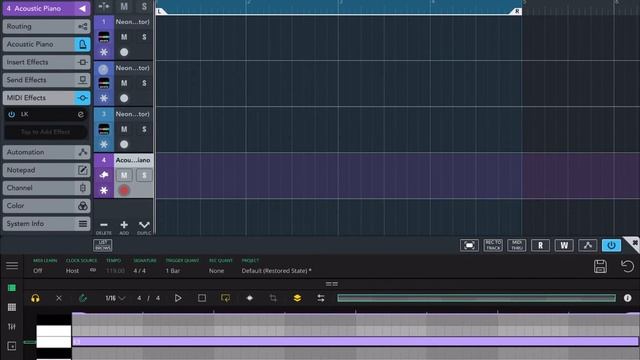Disarm record on Acoustic Piano track
Viewport: 640px width, 360px height.
(x=124, y=191)
